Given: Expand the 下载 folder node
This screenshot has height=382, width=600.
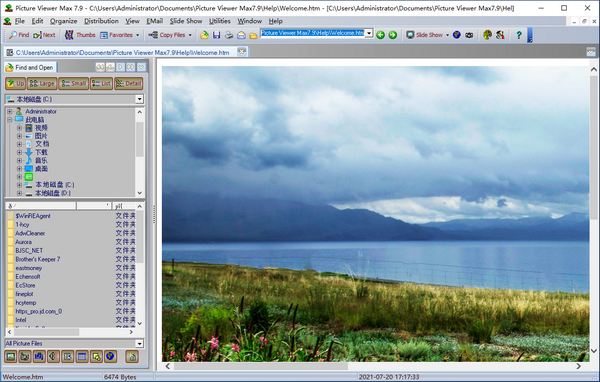Looking at the screenshot, I should [19, 152].
